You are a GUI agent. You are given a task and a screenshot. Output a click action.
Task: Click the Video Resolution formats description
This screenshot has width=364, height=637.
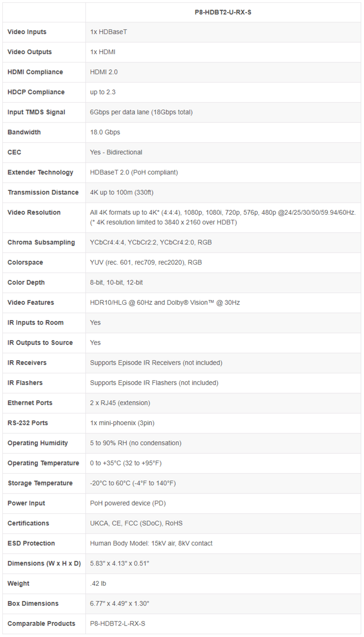[223, 217]
